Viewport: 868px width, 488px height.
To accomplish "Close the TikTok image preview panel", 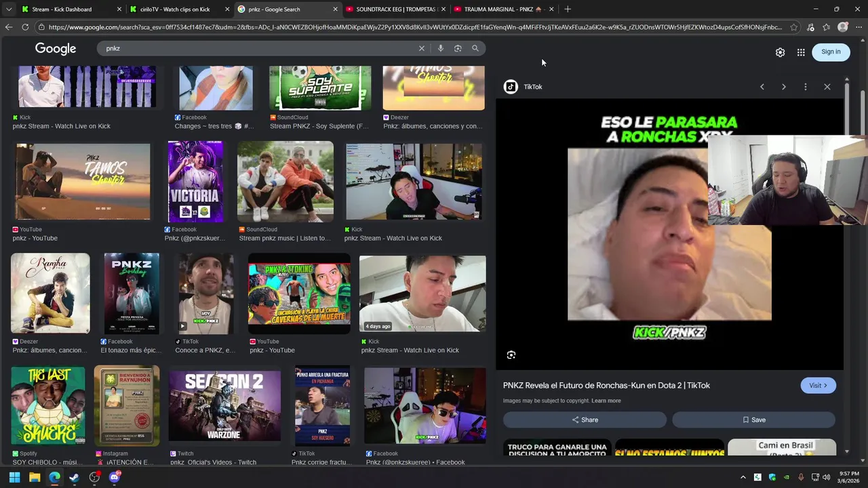I will click(x=827, y=87).
